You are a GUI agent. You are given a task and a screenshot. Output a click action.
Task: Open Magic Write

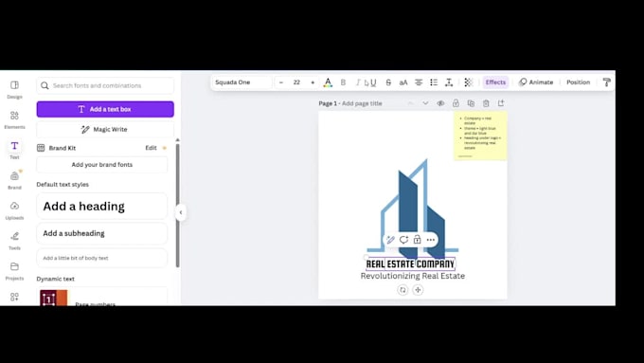tap(105, 129)
